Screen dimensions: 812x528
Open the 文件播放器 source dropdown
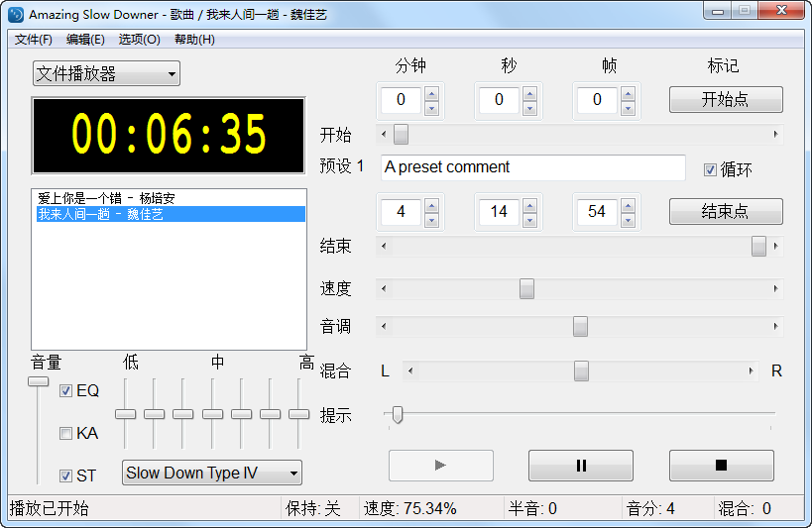[106, 74]
